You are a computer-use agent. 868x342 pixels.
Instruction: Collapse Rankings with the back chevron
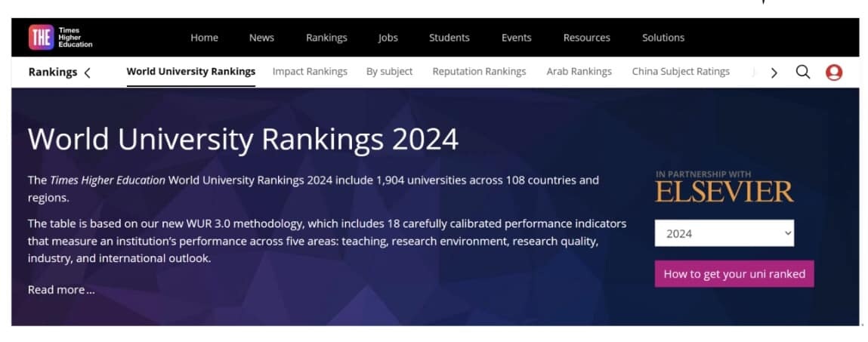click(88, 72)
